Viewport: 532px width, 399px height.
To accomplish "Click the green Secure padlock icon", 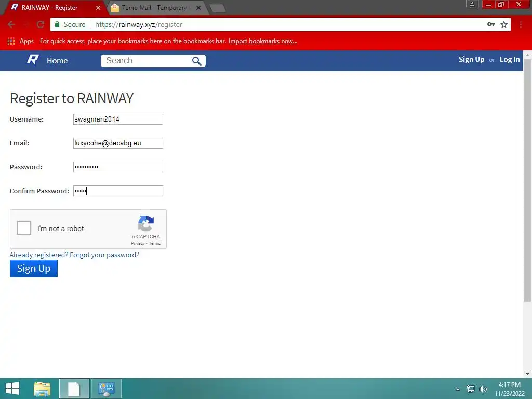I will (x=57, y=24).
